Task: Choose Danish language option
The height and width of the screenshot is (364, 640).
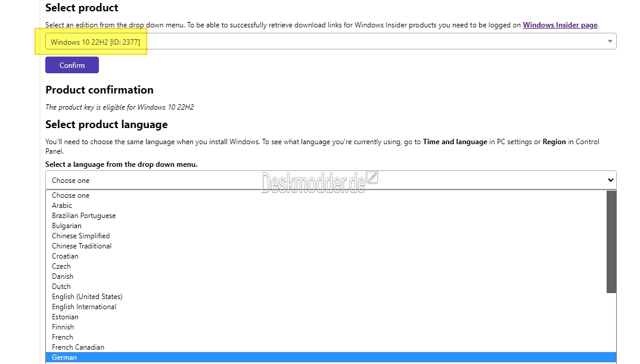Action: [326, 276]
